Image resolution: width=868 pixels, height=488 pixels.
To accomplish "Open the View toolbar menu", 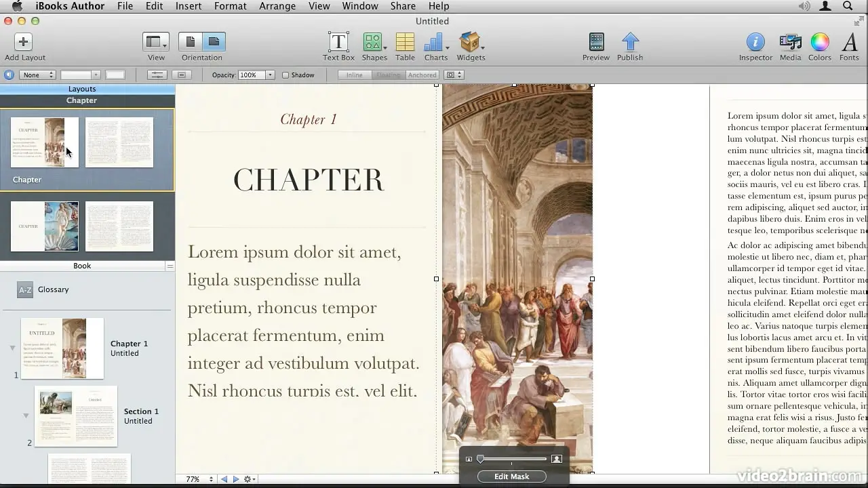I will [x=156, y=42].
